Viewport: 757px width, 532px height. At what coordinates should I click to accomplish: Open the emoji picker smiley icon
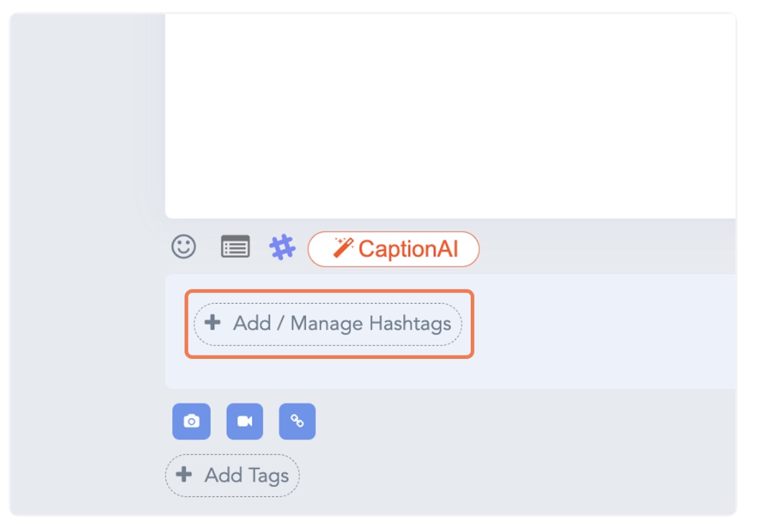pos(184,246)
